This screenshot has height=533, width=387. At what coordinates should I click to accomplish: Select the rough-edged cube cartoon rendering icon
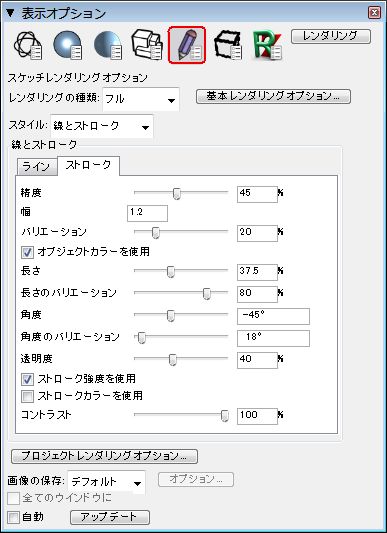(x=228, y=45)
